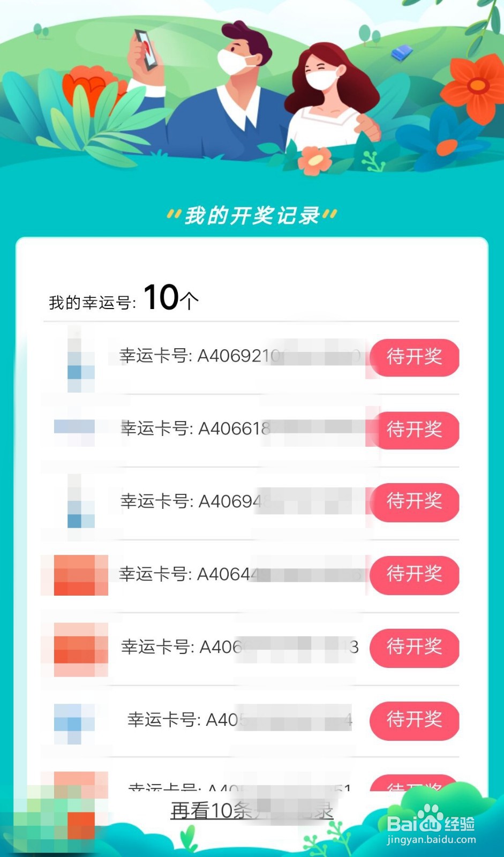This screenshot has width=504, height=857.
Task: Tap 待开奖 on the A405 card row
Action: 414,720
